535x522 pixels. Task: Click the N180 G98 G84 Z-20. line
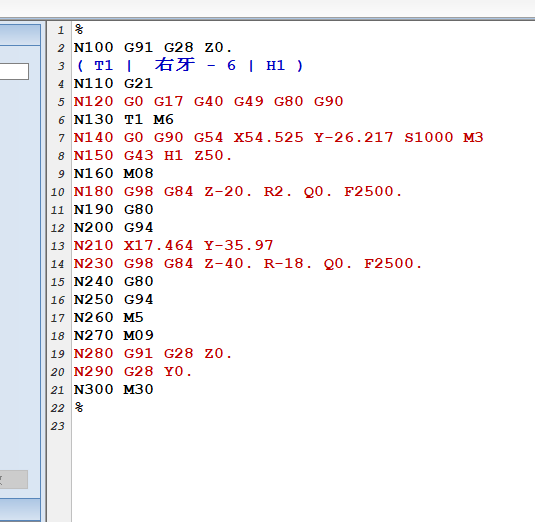pos(238,192)
